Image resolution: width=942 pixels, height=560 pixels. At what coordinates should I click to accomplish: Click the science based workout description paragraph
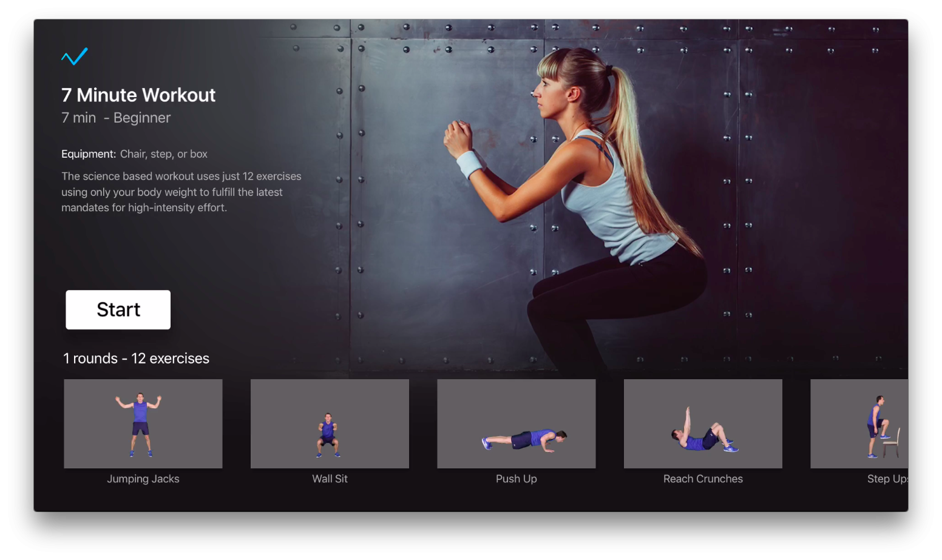[181, 192]
